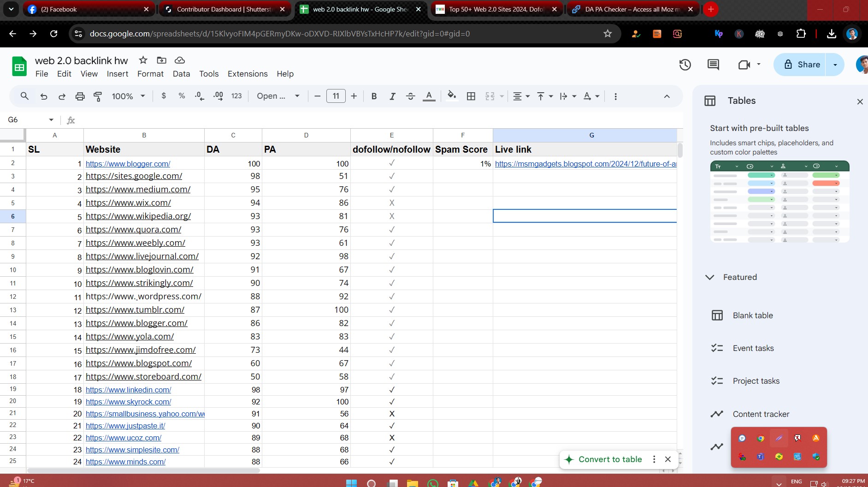Open version history clock icon
The height and width of the screenshot is (487, 868).
(x=685, y=65)
